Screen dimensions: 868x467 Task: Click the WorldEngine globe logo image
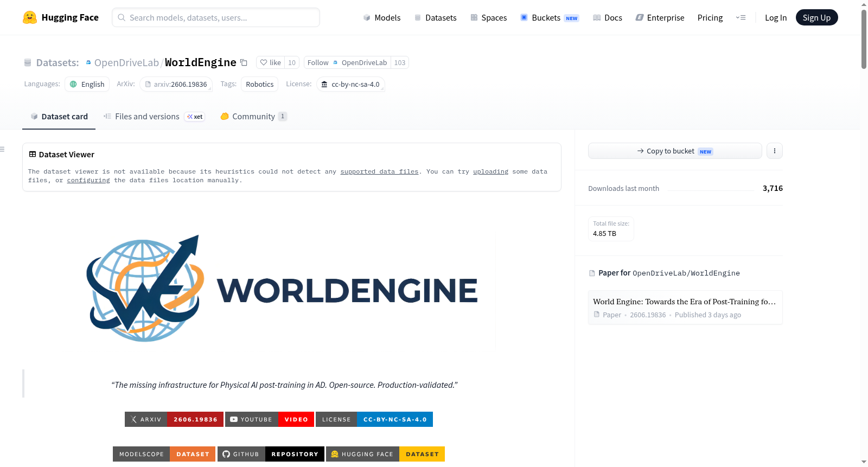click(x=145, y=289)
